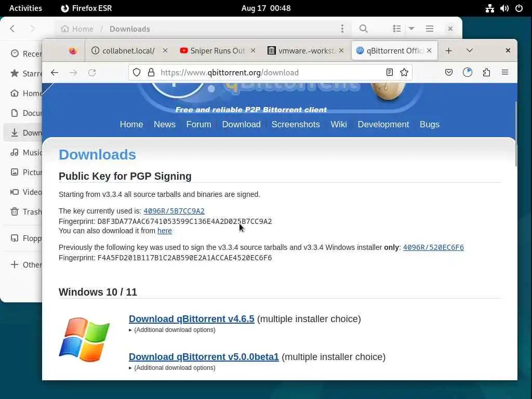
Task: Expand additional download options under v5.0.0beta1
Action: point(172,368)
